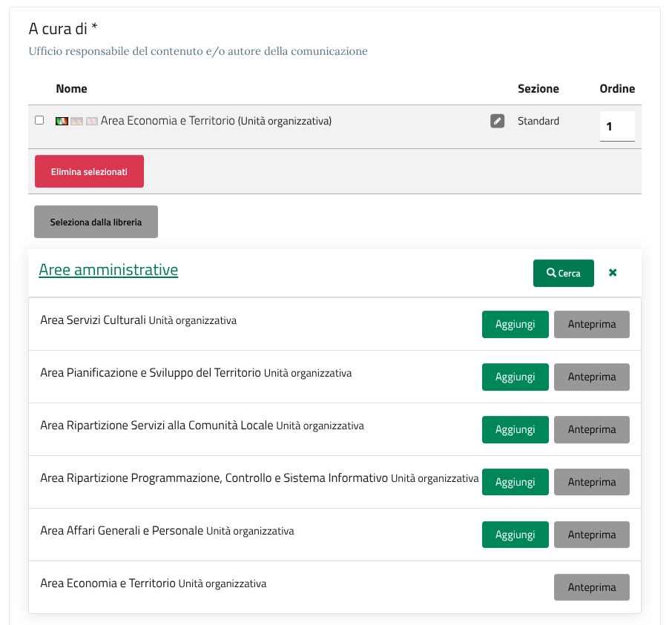
Task: Add Area Servizi Culturali
Action: pyautogui.click(x=515, y=324)
